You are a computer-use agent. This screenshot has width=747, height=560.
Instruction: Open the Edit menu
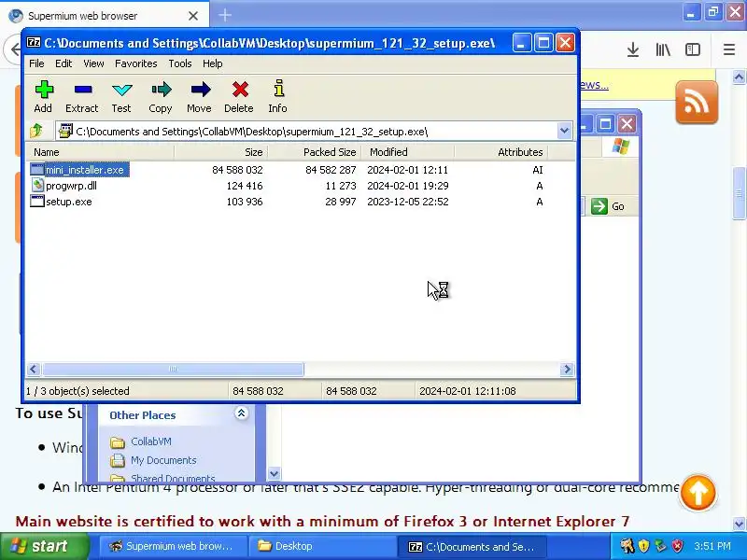tap(63, 63)
